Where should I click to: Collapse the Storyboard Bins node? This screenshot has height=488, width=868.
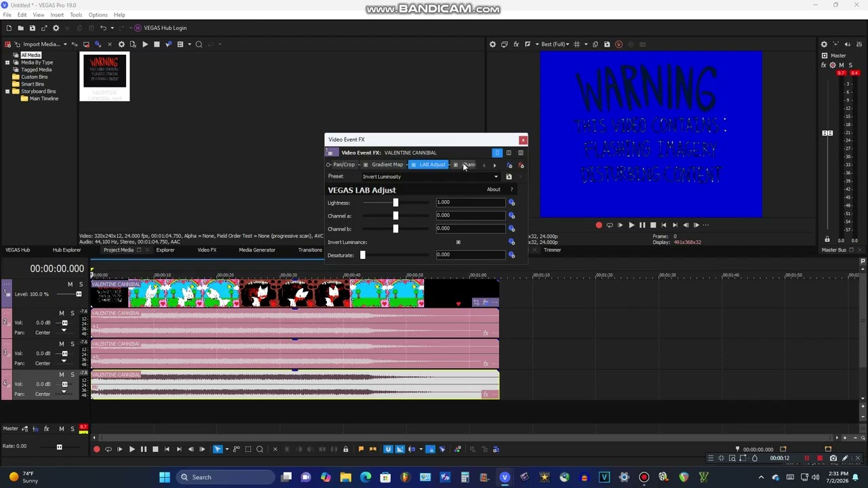click(x=7, y=91)
